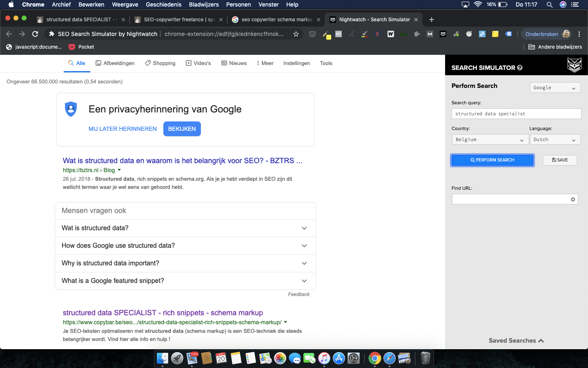Open the Bladwijzers menu
588x368 pixels.
coord(204,4)
